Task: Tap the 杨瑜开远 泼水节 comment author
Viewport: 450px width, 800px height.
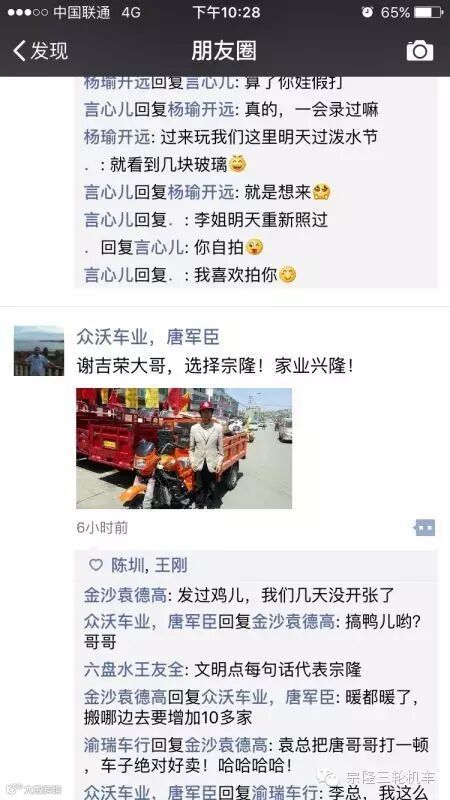Action: (x=117, y=137)
